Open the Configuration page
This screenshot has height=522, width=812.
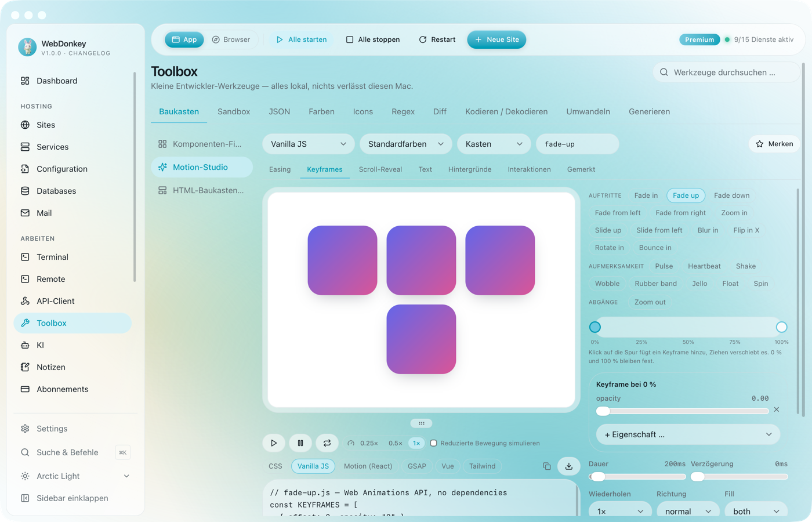pos(72,169)
